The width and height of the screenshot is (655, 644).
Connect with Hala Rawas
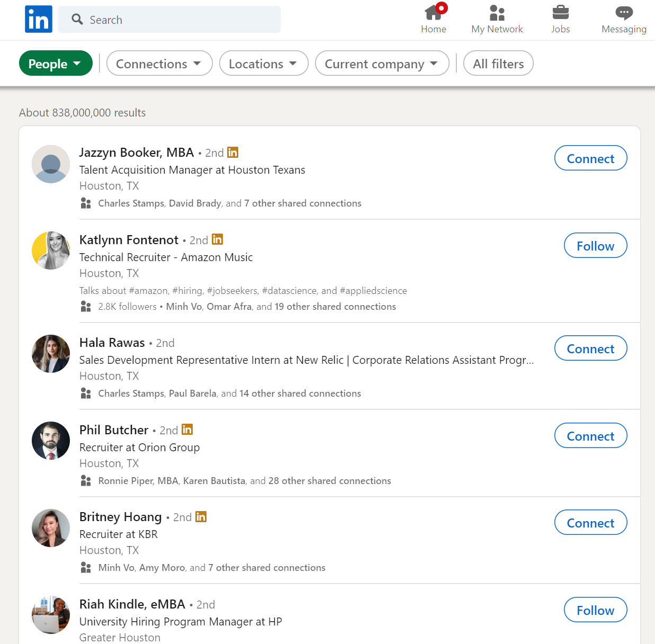coord(590,348)
